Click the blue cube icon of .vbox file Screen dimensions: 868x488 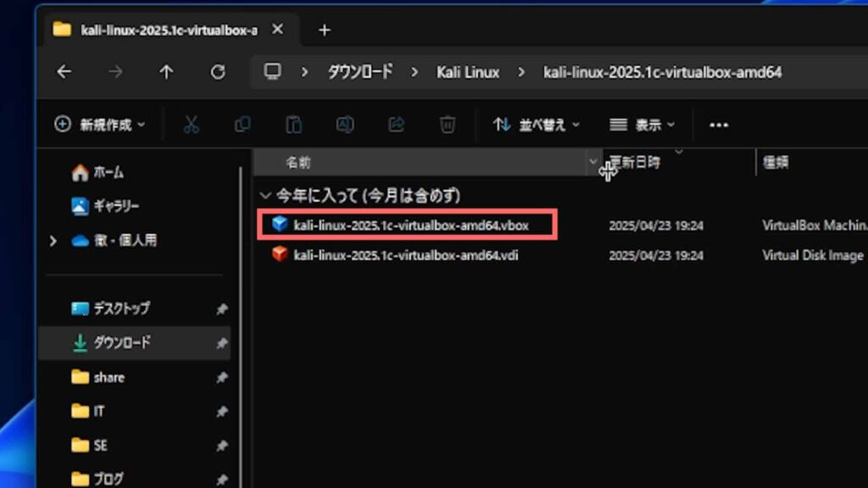coord(280,224)
